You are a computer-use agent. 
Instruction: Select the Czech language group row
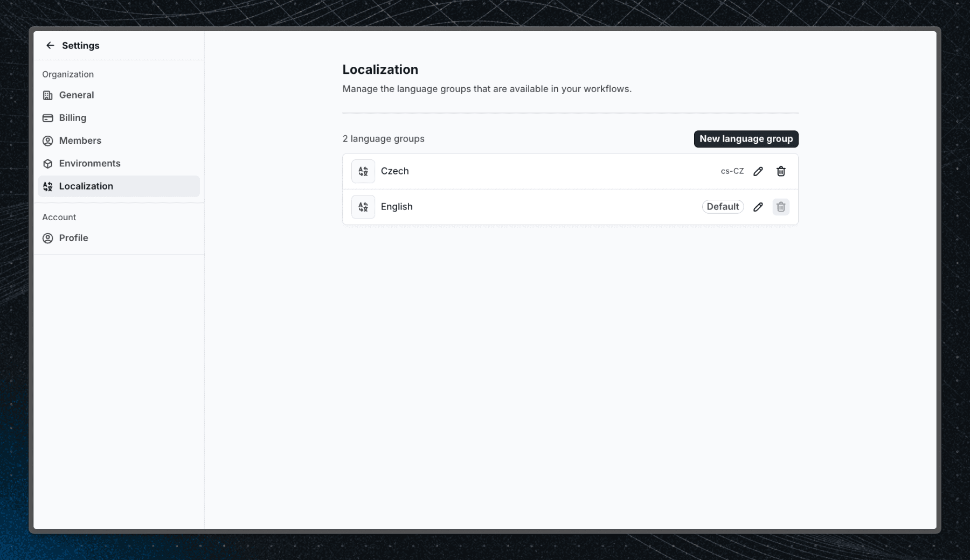click(x=539, y=171)
